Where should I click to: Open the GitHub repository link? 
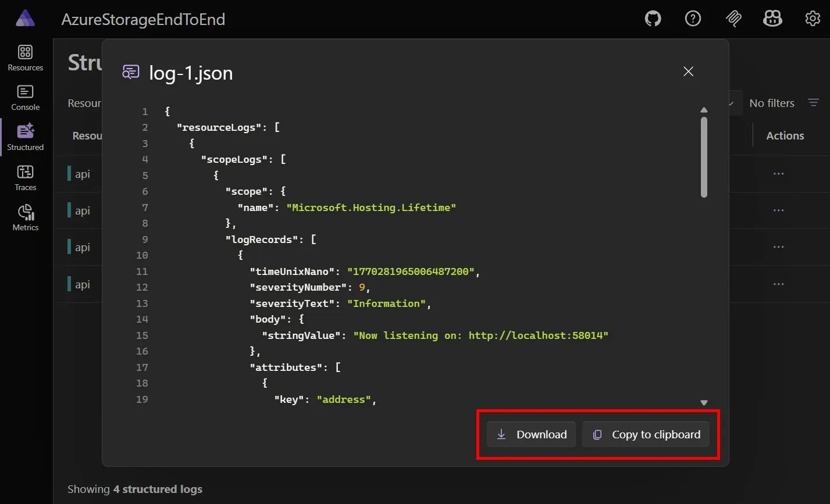tap(653, 18)
